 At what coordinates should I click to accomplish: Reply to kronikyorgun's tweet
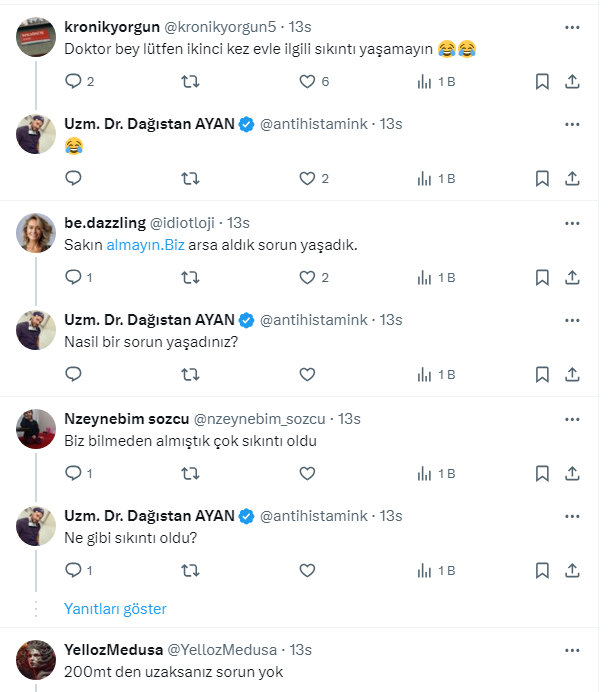[x=73, y=81]
